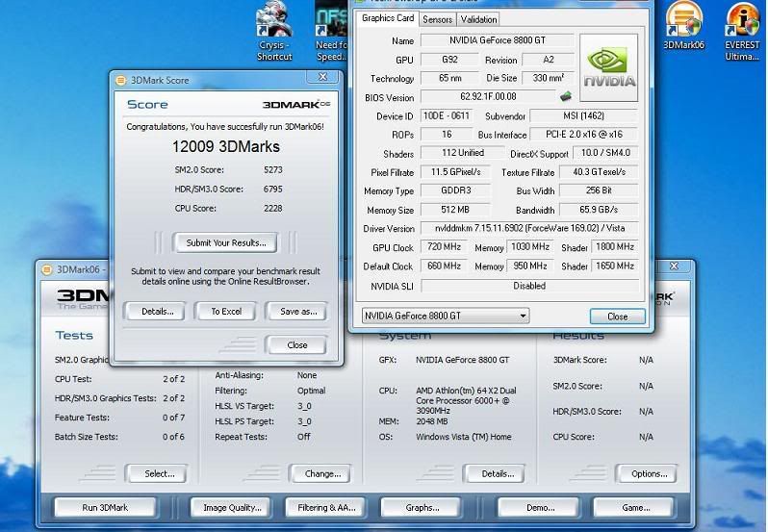The width and height of the screenshot is (768, 532).
Task: Open score Details in 3DMark Score dialog
Action: pyautogui.click(x=157, y=312)
